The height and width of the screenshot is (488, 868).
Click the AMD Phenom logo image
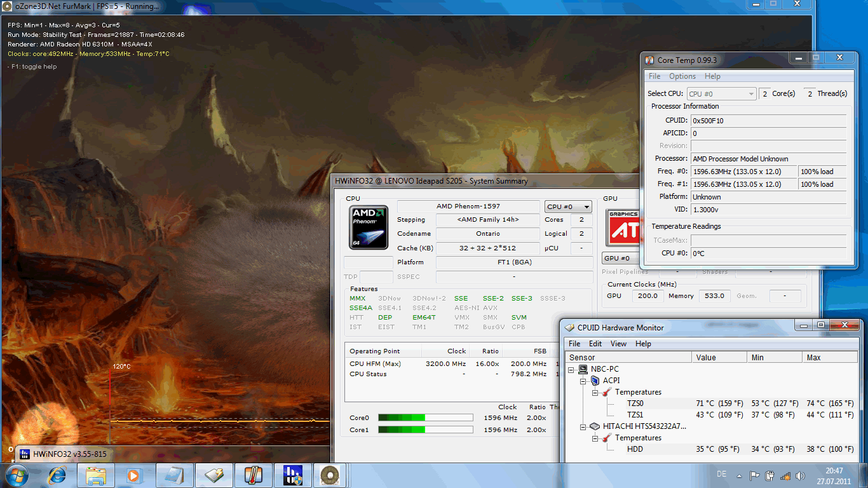tap(369, 226)
